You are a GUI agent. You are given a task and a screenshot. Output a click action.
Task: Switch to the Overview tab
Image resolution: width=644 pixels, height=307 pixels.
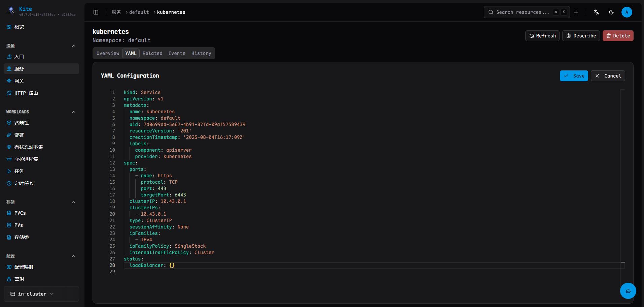108,53
